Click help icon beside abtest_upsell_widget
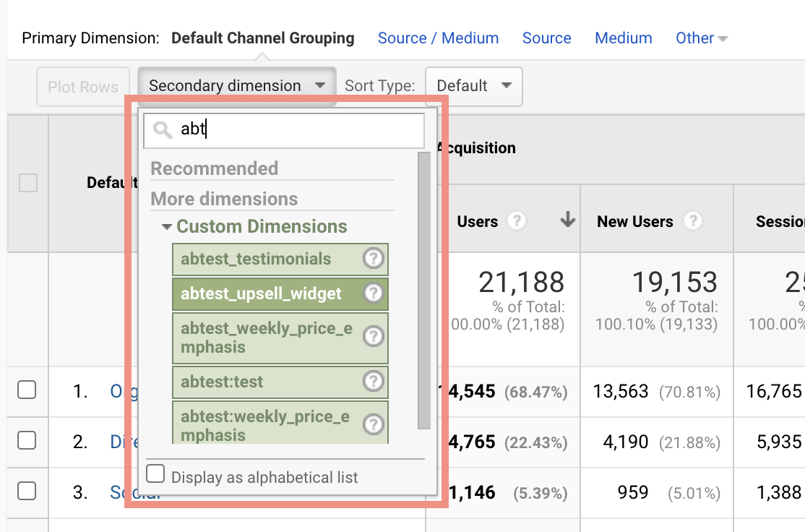Screen dimensions: 805x532 click(373, 293)
